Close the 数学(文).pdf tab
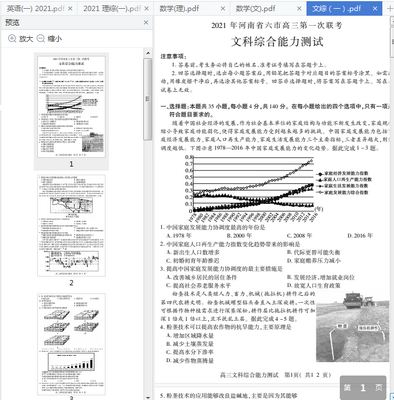The height and width of the screenshot is (400, 394). coord(299,9)
